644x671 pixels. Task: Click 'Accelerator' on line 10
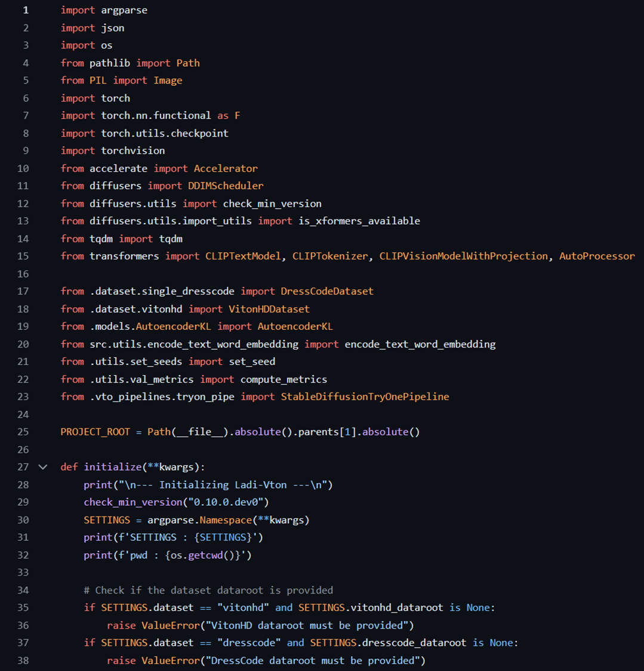tap(226, 169)
